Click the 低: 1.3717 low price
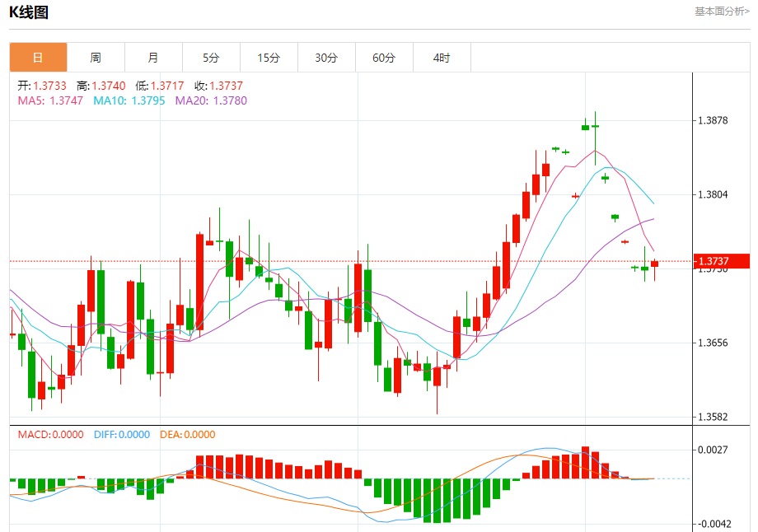 [x=160, y=86]
